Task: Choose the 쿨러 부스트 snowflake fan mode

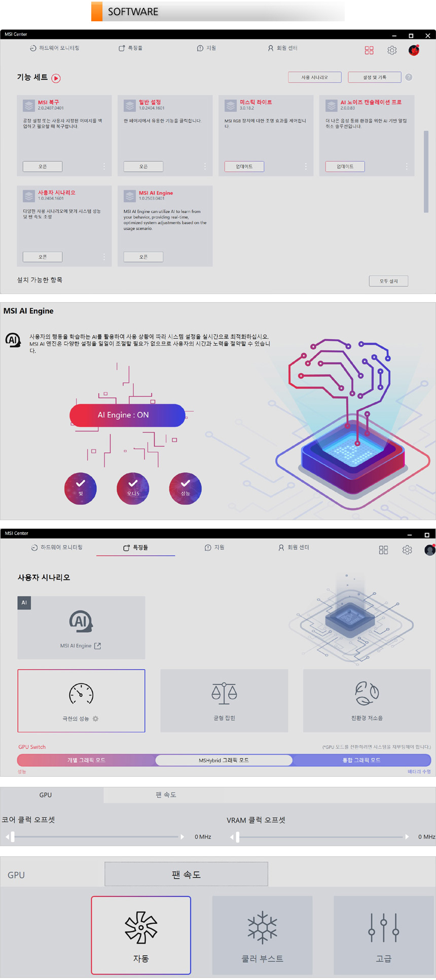Action: pyautogui.click(x=262, y=935)
